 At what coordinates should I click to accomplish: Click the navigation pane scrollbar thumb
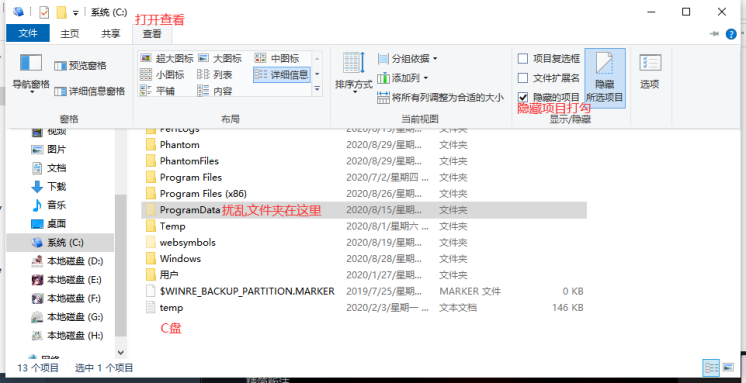coord(121,265)
